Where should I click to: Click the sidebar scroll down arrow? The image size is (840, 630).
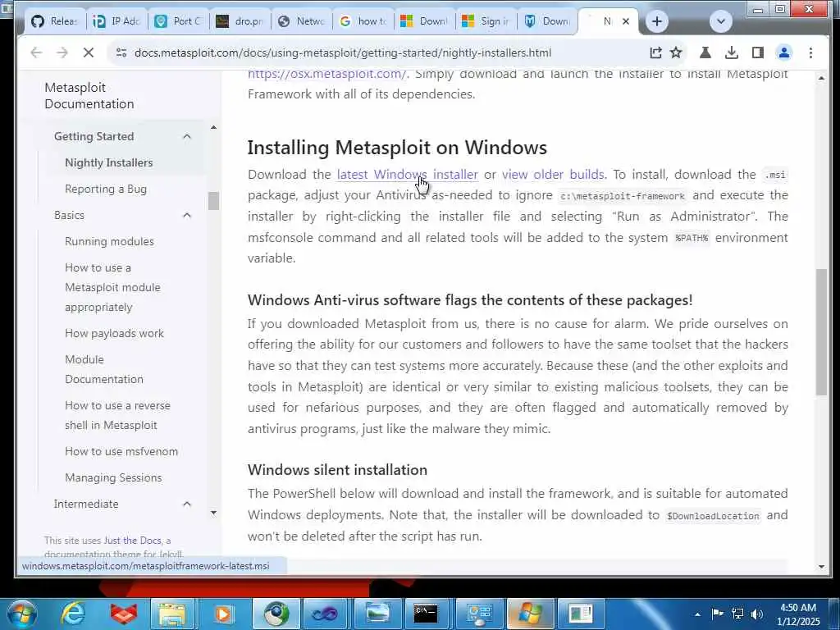point(213,513)
